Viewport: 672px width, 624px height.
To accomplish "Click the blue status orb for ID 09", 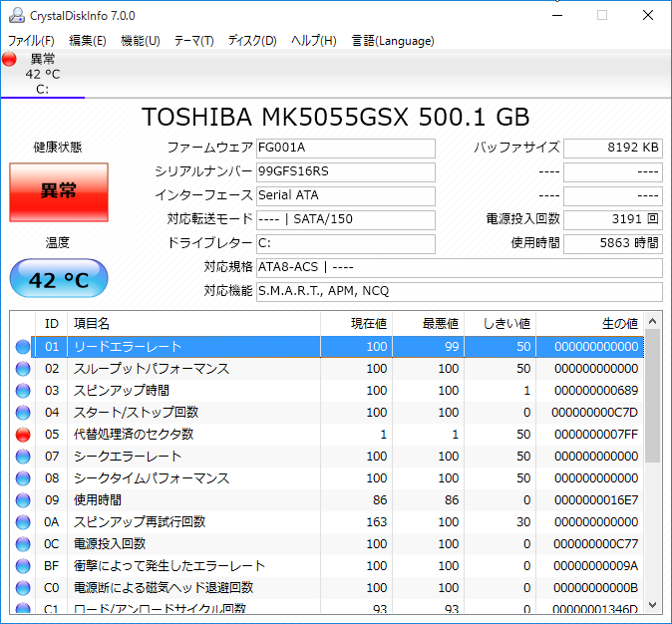I will [x=23, y=500].
